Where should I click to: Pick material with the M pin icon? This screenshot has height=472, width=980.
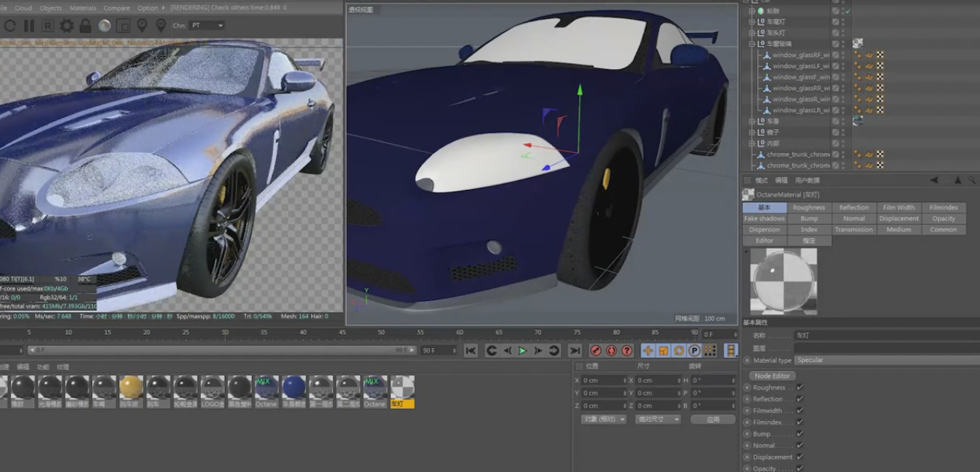160,26
